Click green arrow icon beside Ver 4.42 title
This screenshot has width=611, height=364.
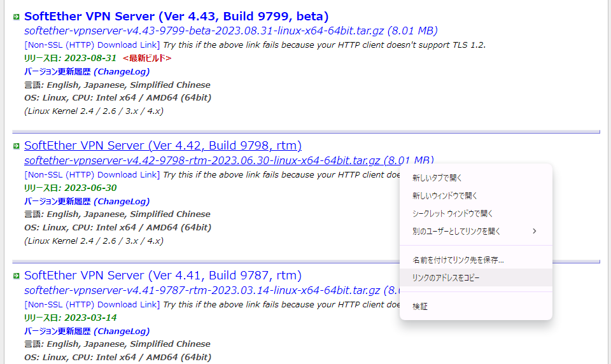pyautogui.click(x=16, y=146)
